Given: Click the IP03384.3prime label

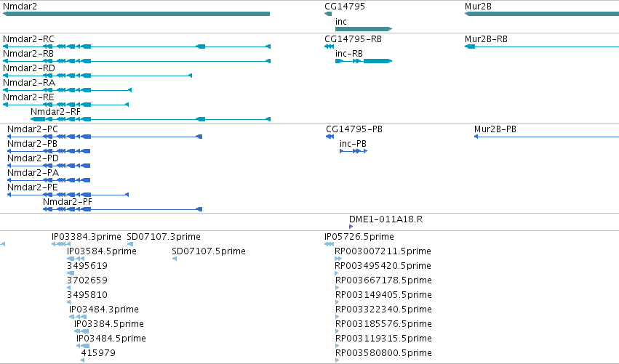Looking at the screenshot, I should point(86,237).
